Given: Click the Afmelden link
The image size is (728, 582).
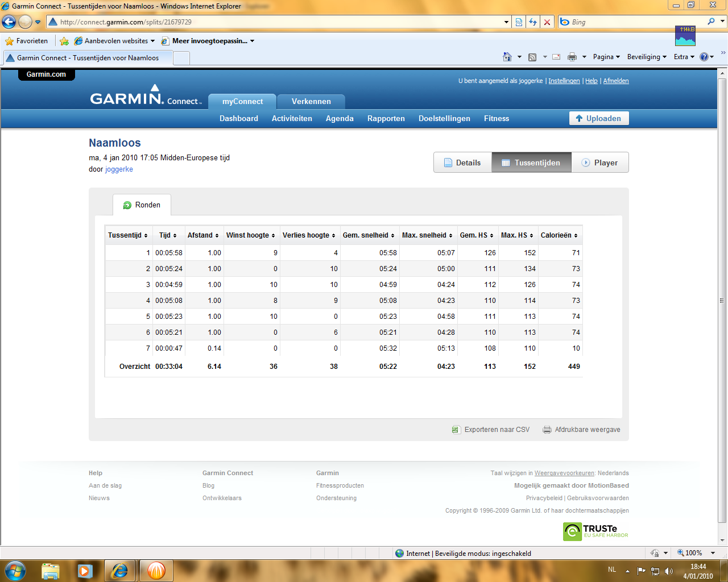Looking at the screenshot, I should point(616,81).
